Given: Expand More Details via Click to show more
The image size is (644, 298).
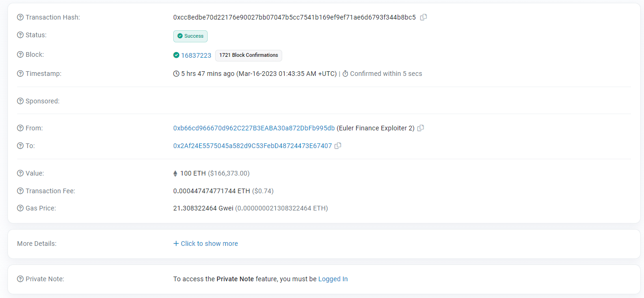Looking at the screenshot, I should coord(205,243).
